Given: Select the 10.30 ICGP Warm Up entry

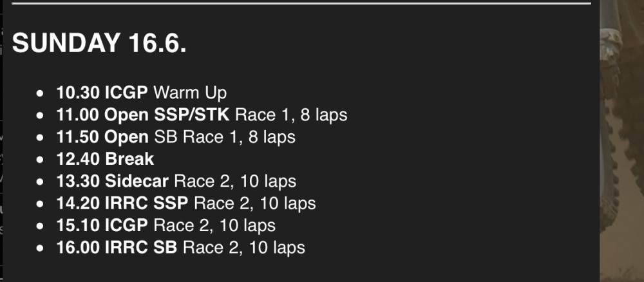Looking at the screenshot, I should 141,93.
